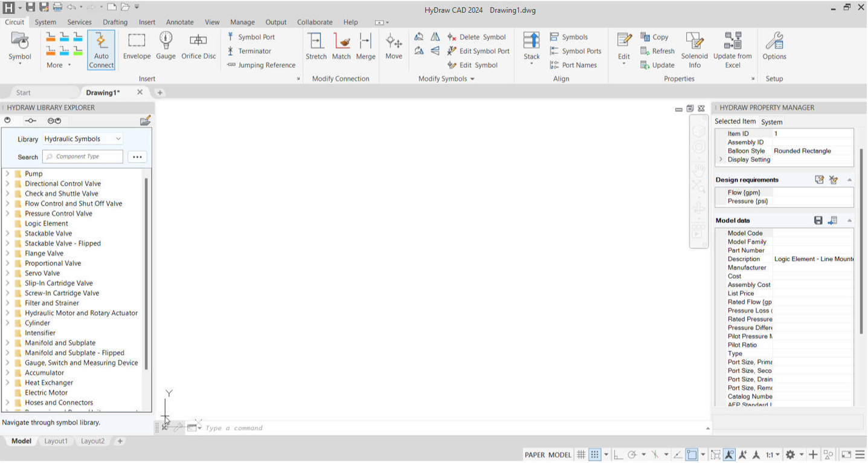Select the Merge connection tool
Viewport: 868px width, 463px height.
click(365, 47)
